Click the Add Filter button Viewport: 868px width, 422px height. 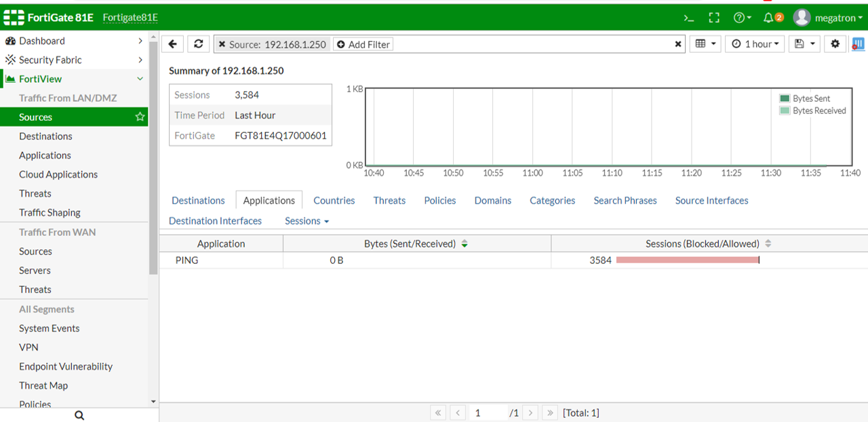tap(363, 45)
